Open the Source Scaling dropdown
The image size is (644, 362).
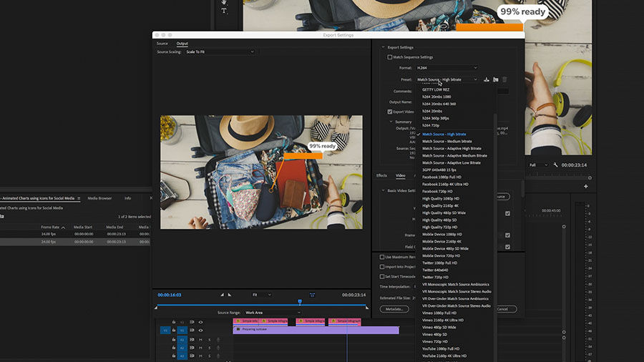(x=220, y=52)
